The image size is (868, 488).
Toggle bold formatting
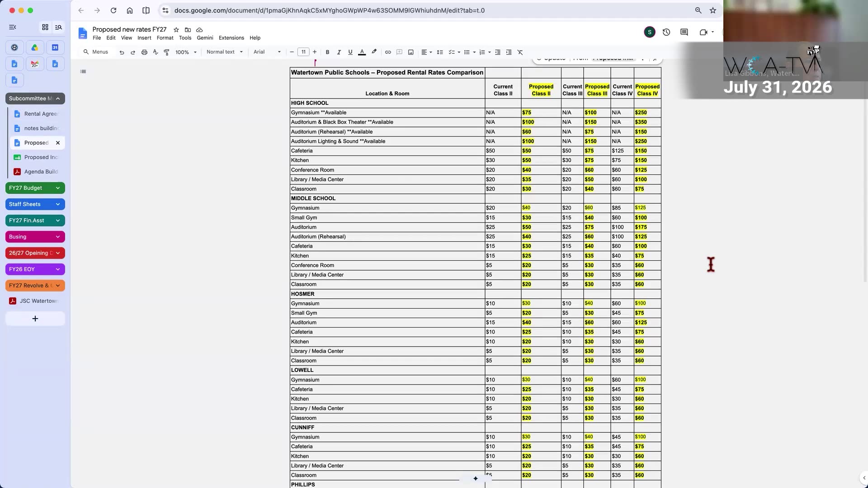pos(328,52)
